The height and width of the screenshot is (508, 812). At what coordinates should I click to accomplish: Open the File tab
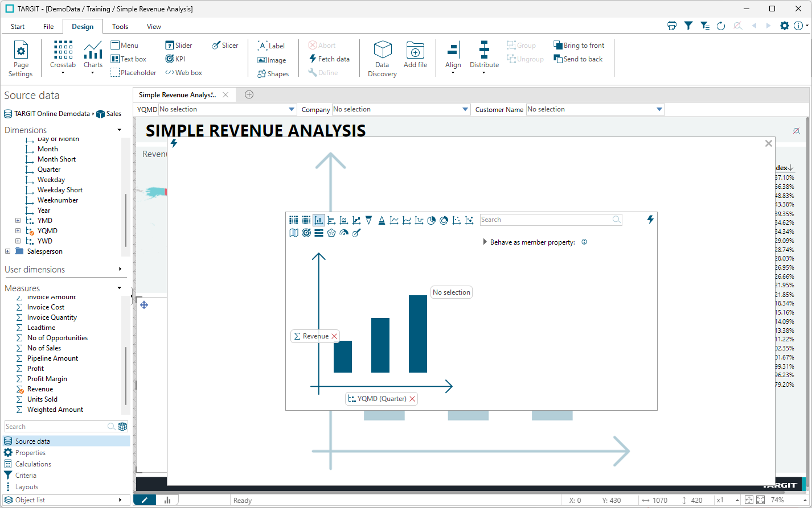[48, 27]
